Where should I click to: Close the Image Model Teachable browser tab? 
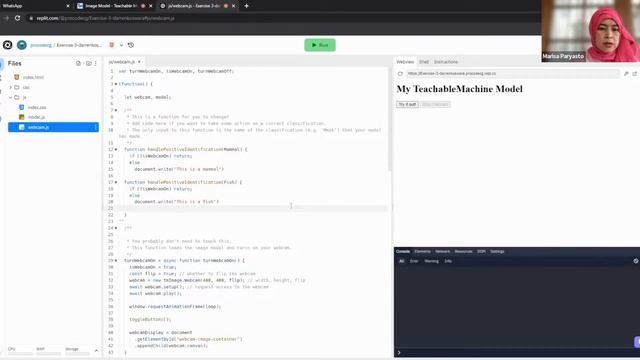[151, 6]
